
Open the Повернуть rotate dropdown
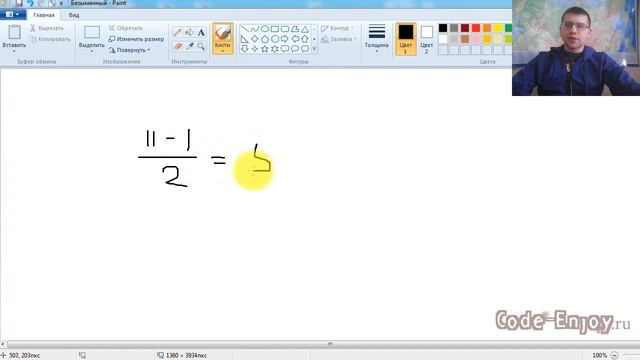click(x=130, y=50)
